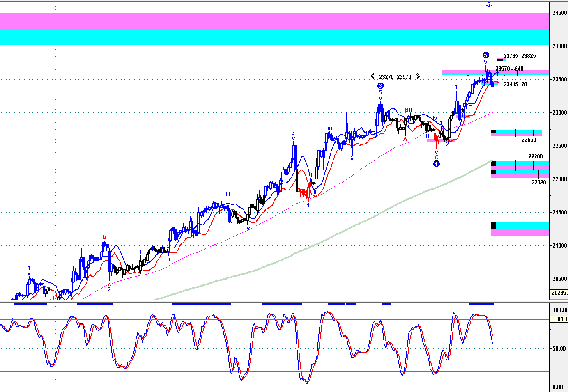Select the circled wave 3 marker

(381, 86)
